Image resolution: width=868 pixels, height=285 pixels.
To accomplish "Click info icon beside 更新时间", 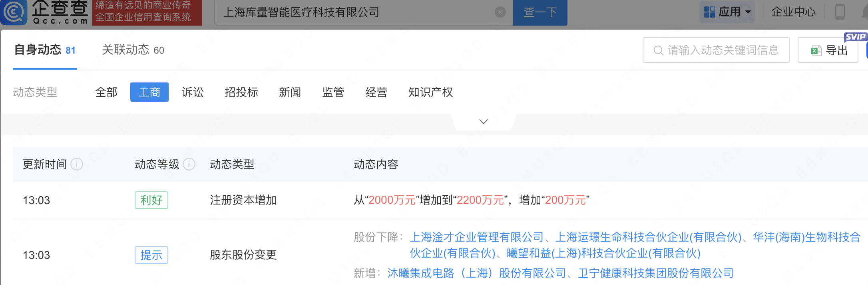I will (x=77, y=164).
